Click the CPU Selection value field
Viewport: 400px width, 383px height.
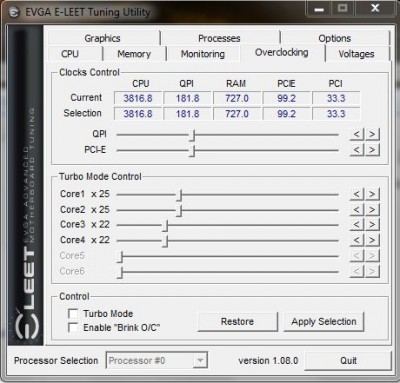(x=138, y=114)
